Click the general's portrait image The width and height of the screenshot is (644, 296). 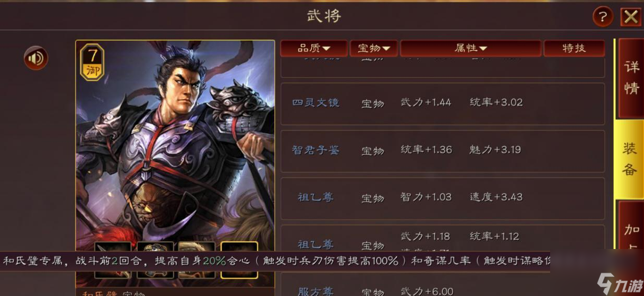pyautogui.click(x=175, y=141)
